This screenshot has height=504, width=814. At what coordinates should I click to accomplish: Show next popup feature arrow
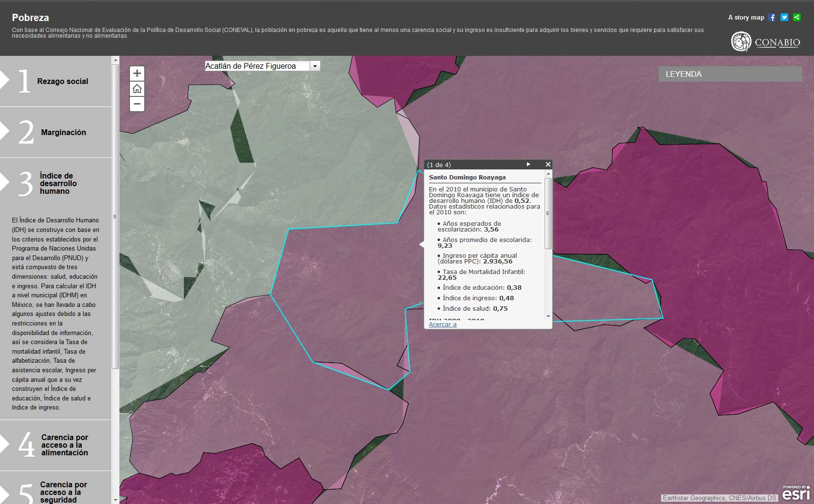point(528,164)
